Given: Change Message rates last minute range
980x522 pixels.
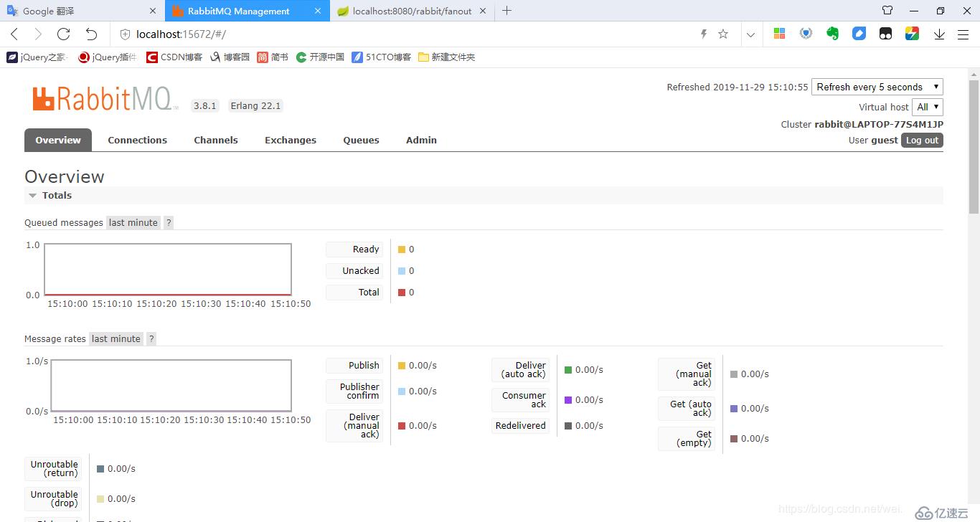Looking at the screenshot, I should [x=116, y=339].
